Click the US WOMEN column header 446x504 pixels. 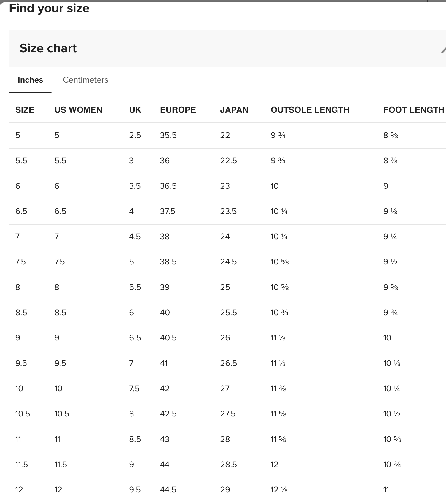click(78, 110)
